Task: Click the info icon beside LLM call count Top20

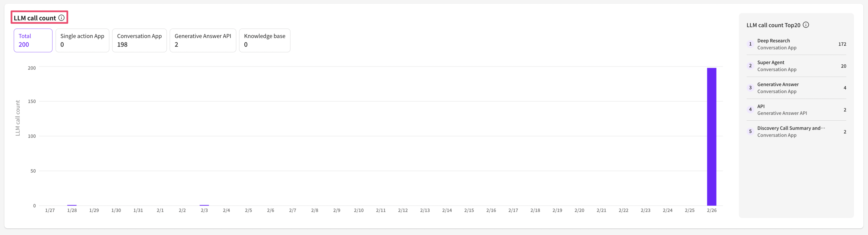Action: [x=806, y=25]
